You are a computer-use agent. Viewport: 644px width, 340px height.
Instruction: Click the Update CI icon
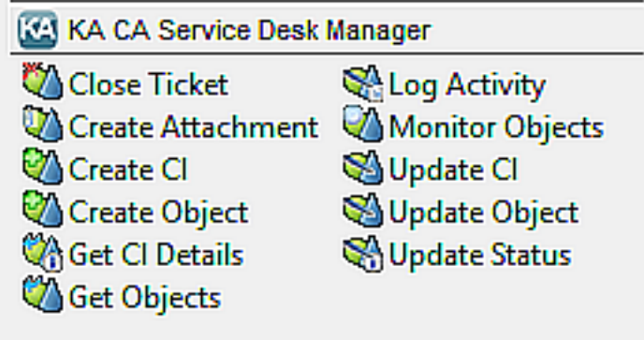(363, 167)
